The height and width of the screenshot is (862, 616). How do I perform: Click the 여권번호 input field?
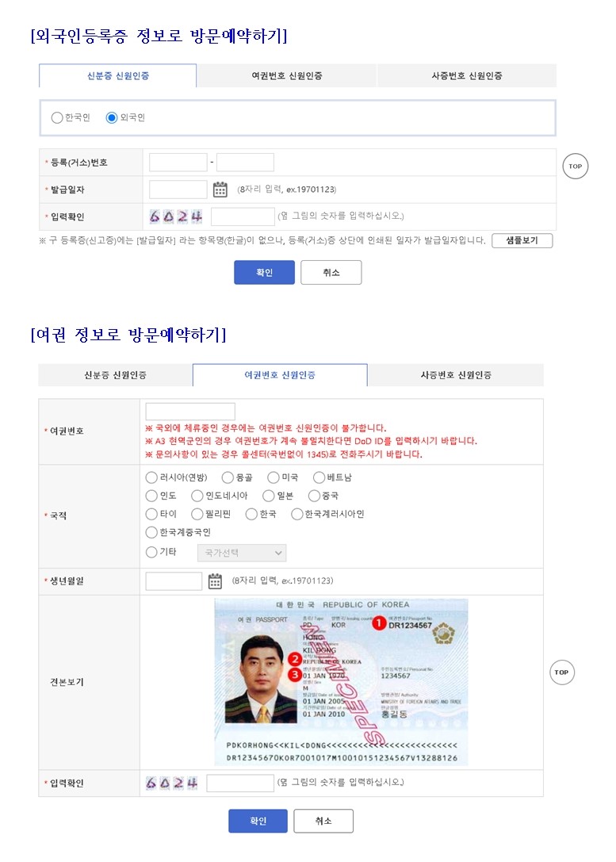tap(190, 411)
